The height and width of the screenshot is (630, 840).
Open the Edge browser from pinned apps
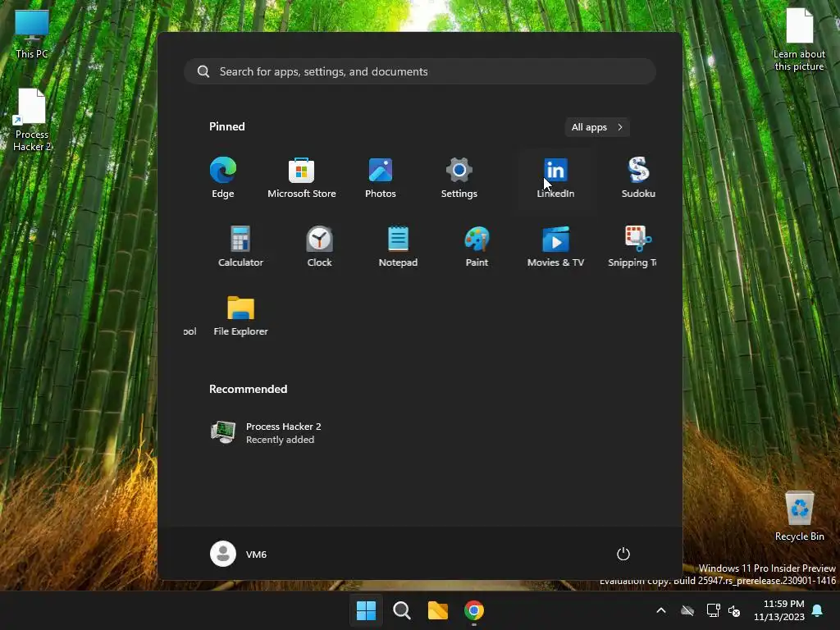tap(223, 178)
